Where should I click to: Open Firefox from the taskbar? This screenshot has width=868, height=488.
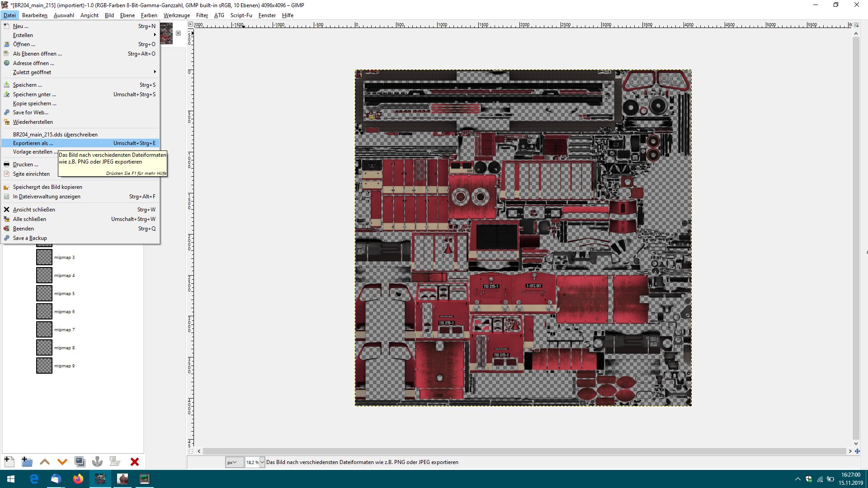[78, 479]
